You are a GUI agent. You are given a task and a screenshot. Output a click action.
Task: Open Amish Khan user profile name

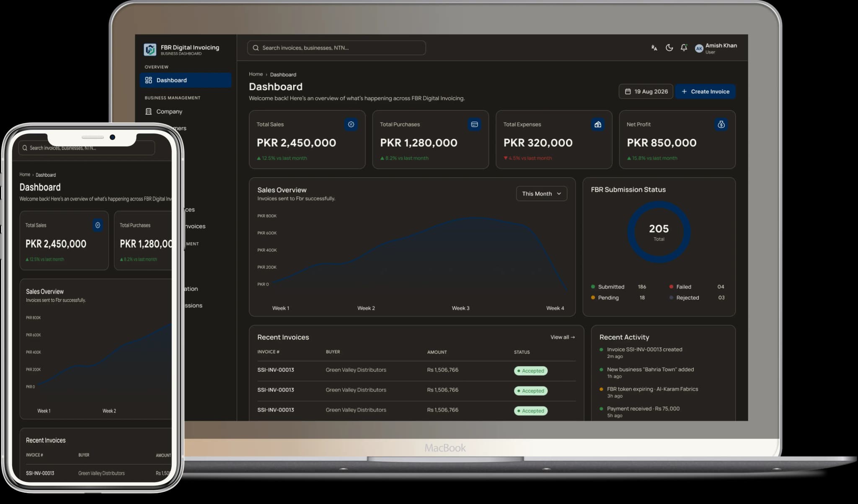[721, 46]
